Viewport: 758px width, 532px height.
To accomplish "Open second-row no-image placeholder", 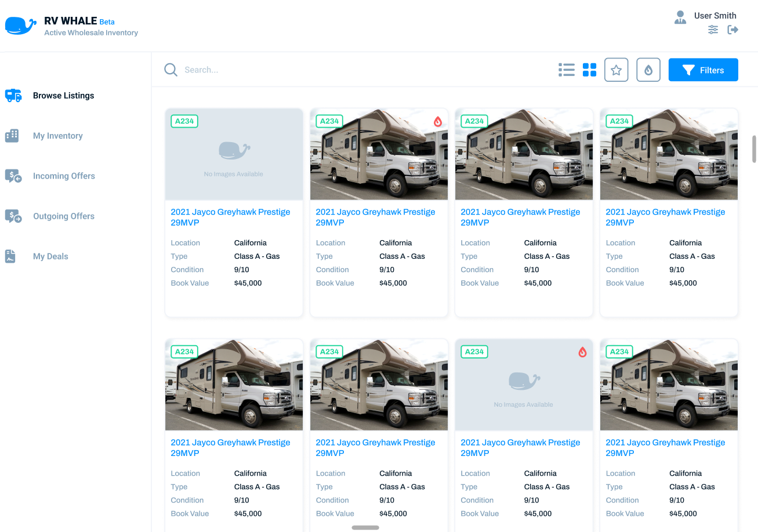I will (x=524, y=385).
